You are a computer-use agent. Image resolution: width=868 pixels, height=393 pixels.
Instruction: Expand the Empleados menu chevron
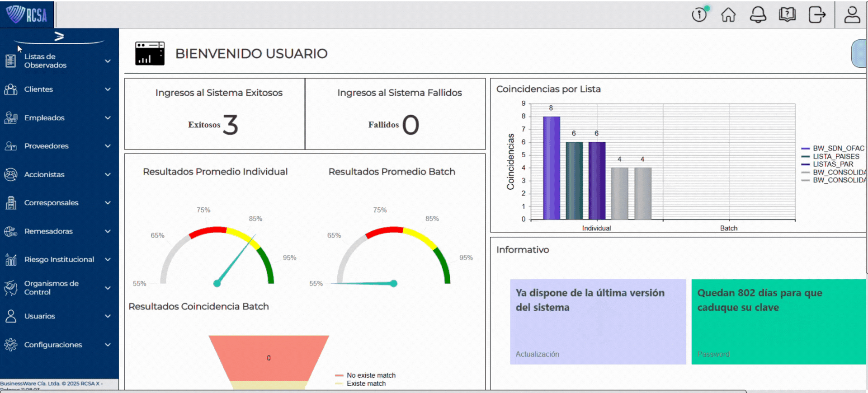(x=108, y=118)
